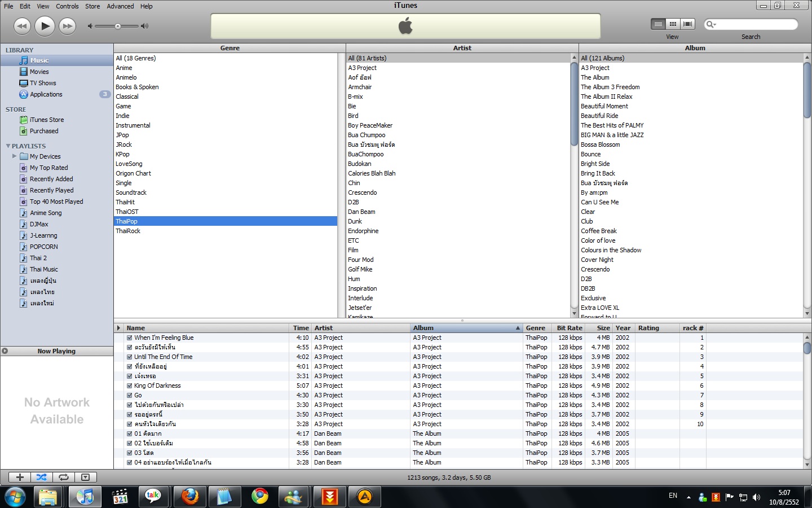Select the Top 40 Most Played playlist

56,202
